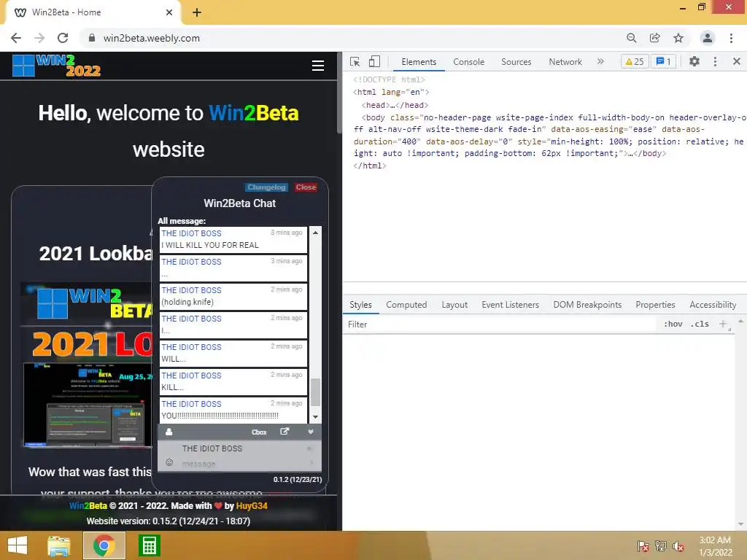Reload the page with refresh icon
The width and height of the screenshot is (747, 560).
click(x=63, y=38)
